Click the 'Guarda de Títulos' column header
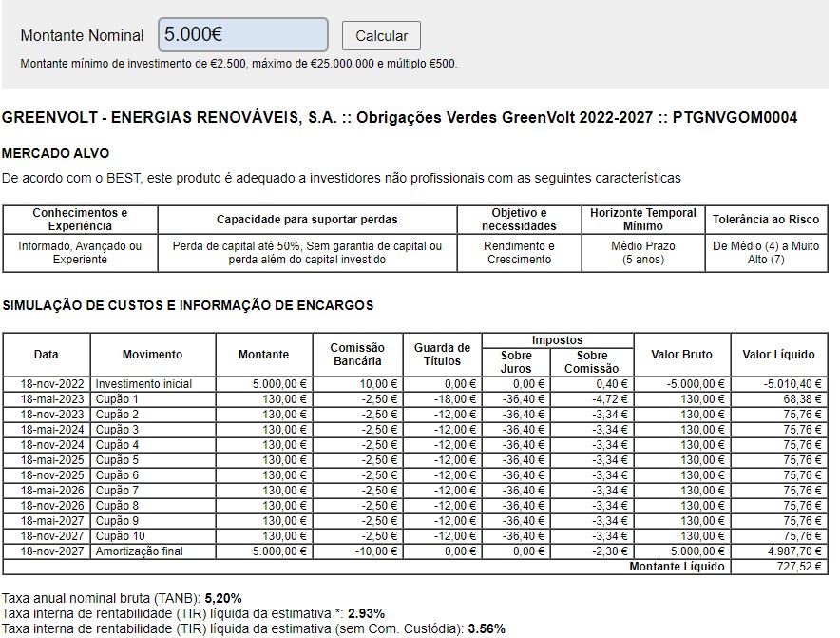This screenshot has height=638, width=840. [442, 355]
